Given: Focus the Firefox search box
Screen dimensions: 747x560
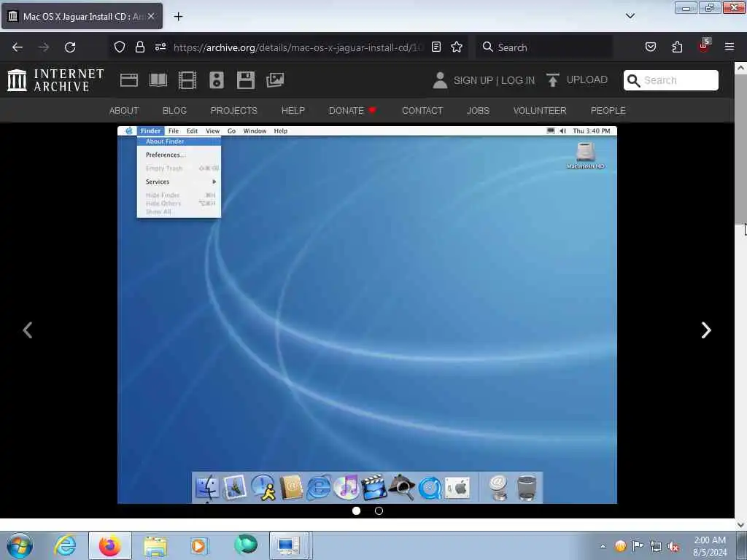Looking at the screenshot, I should coord(544,47).
